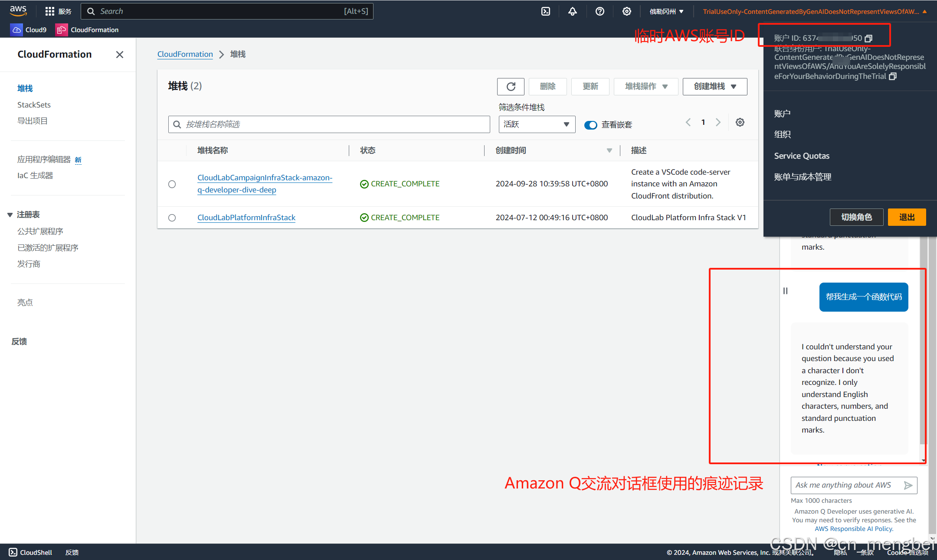Image resolution: width=937 pixels, height=560 pixels.
Task: Click the AWS logo home icon
Action: (x=18, y=11)
